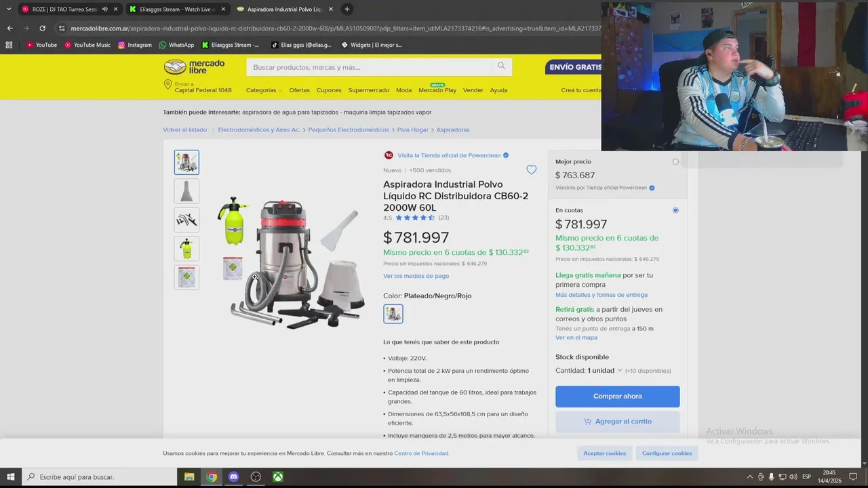Open Elias ggss TikTok bookmark
Screen dimensions: 868x488
coord(301,45)
